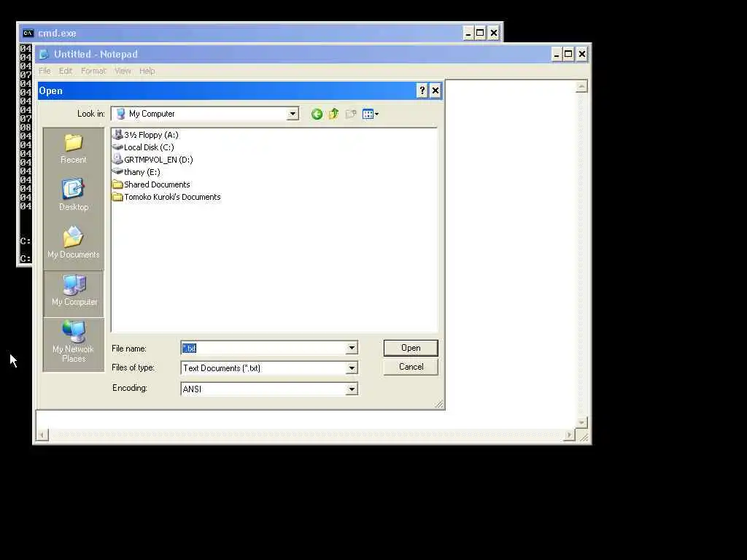Click the My Computer icon in Look in box
The height and width of the screenshot is (560, 747).
pos(121,114)
